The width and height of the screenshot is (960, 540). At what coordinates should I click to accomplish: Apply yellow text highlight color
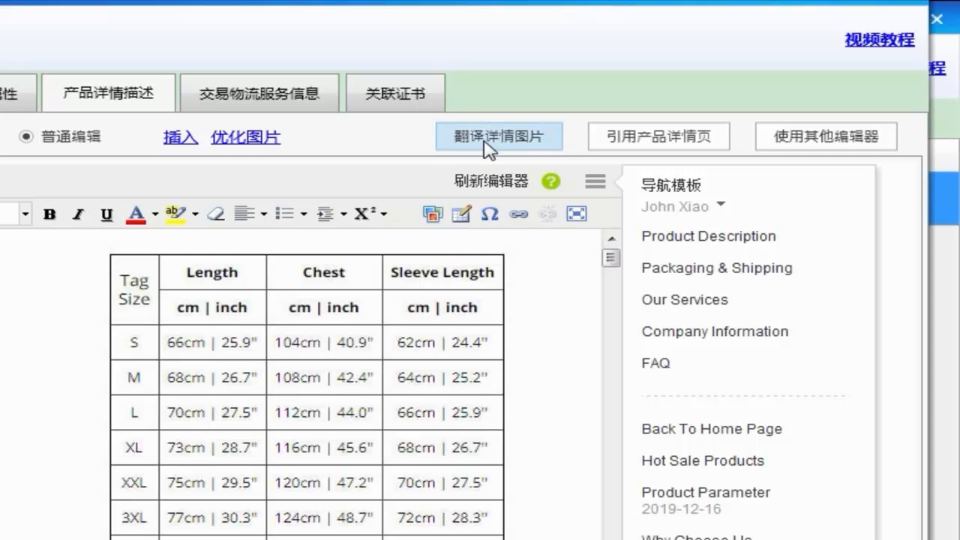[175, 214]
